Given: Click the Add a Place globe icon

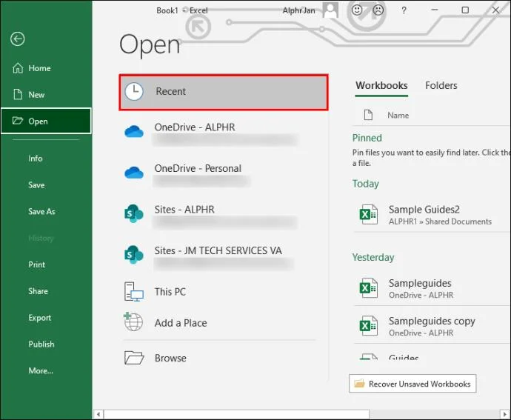Looking at the screenshot, I should 133,321.
